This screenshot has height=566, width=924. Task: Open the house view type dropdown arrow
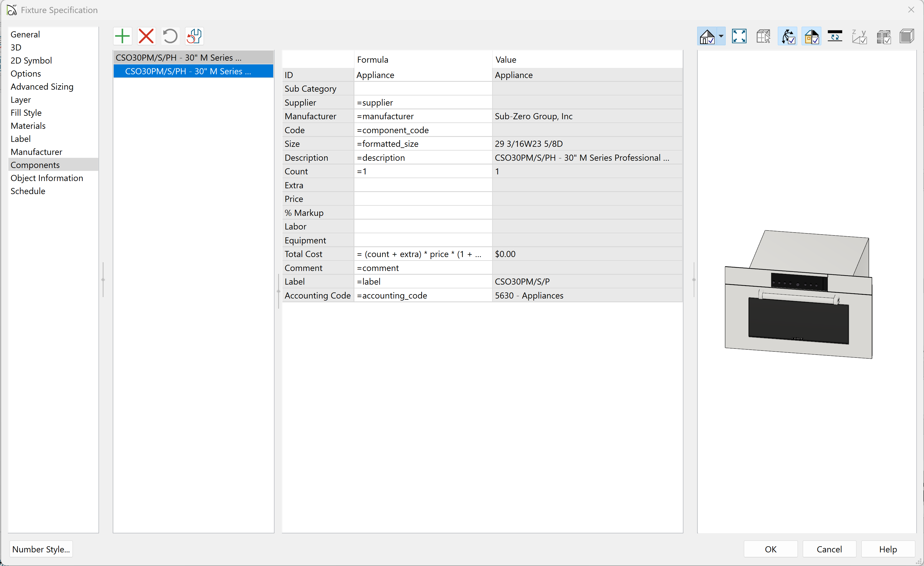click(721, 36)
